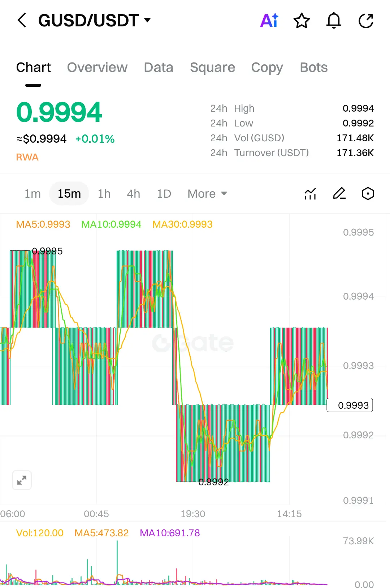Image resolution: width=390 pixels, height=588 pixels.
Task: Tap the current price marker 0.9993 on axis
Action: (x=350, y=405)
